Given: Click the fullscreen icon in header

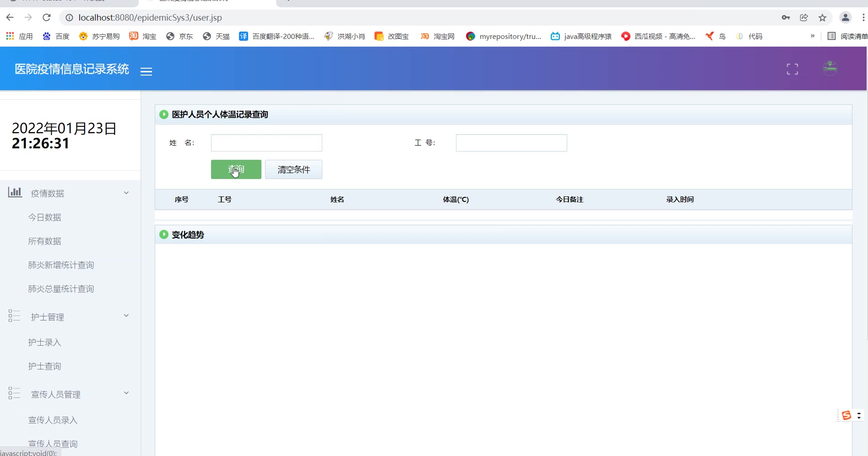Looking at the screenshot, I should (x=792, y=69).
